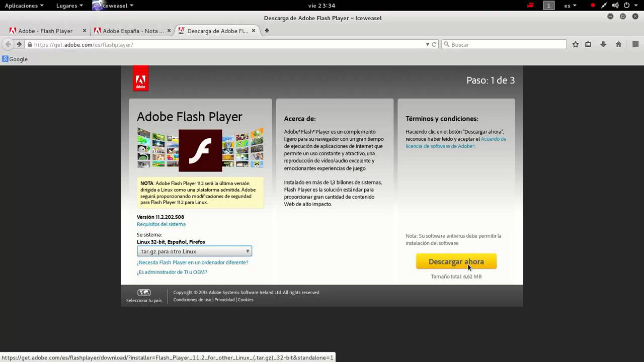Click the Adobe Flash Player heading
This screenshot has width=644, height=362.
pyautogui.click(x=190, y=117)
